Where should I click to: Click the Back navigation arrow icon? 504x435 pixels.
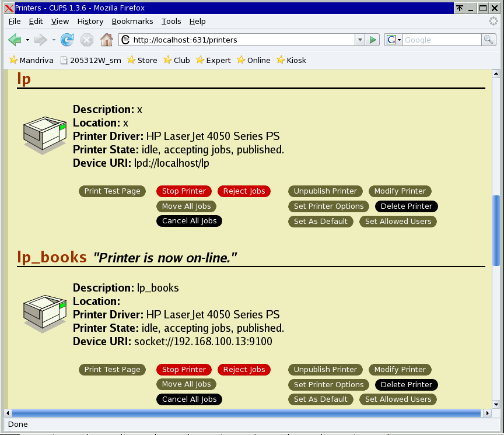tap(15, 40)
